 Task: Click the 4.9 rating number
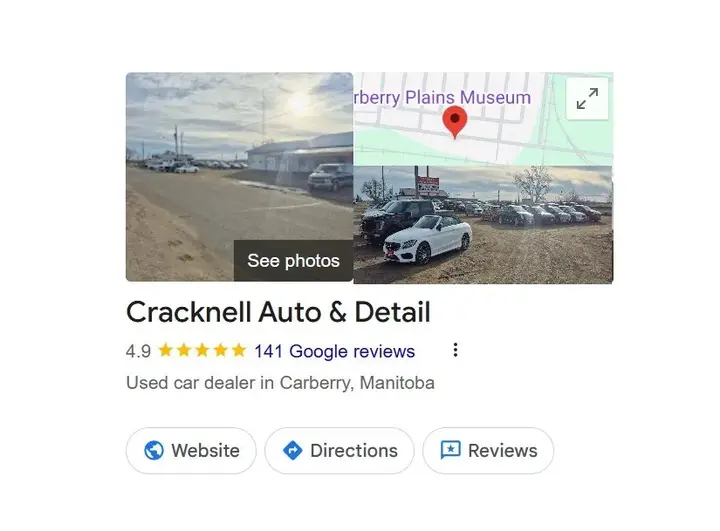(138, 351)
